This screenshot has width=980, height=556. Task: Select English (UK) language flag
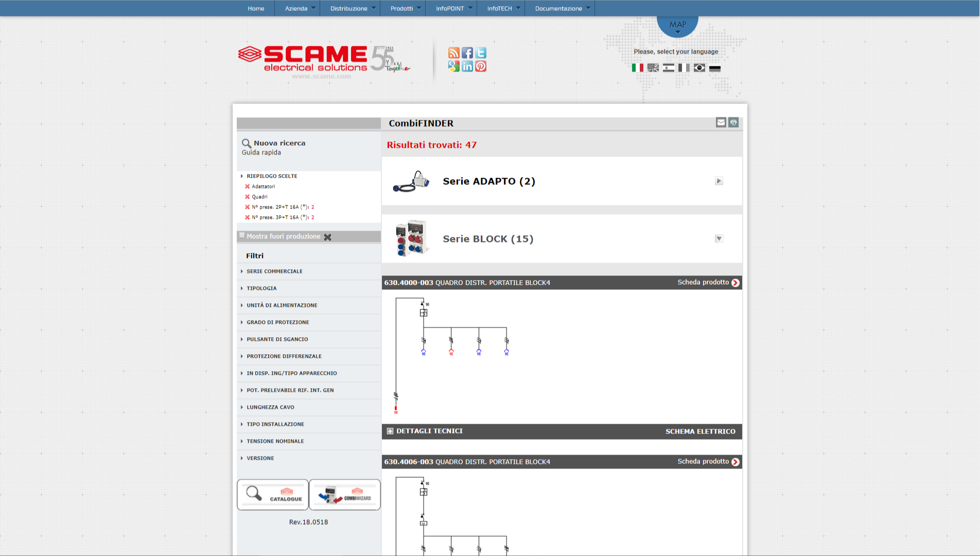(x=653, y=68)
